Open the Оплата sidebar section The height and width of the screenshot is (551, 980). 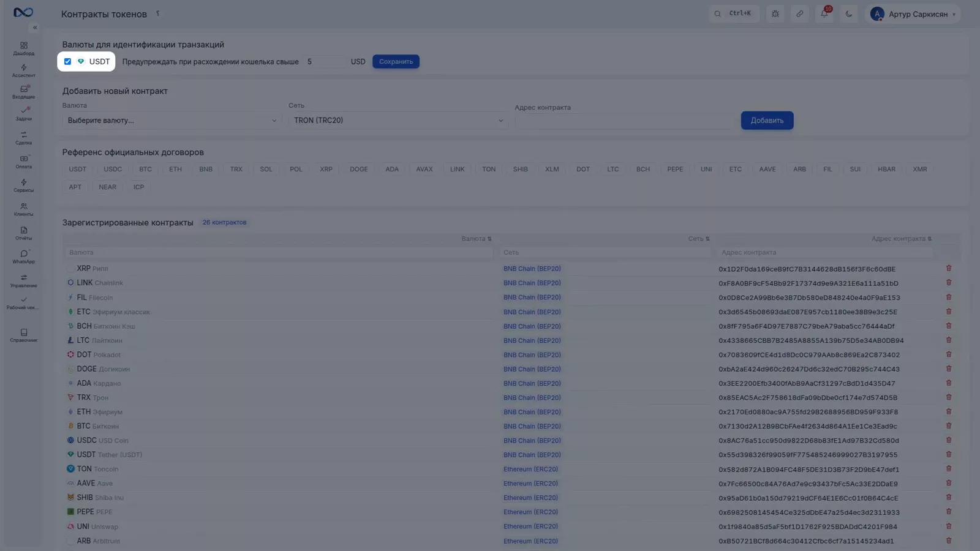coord(24,162)
